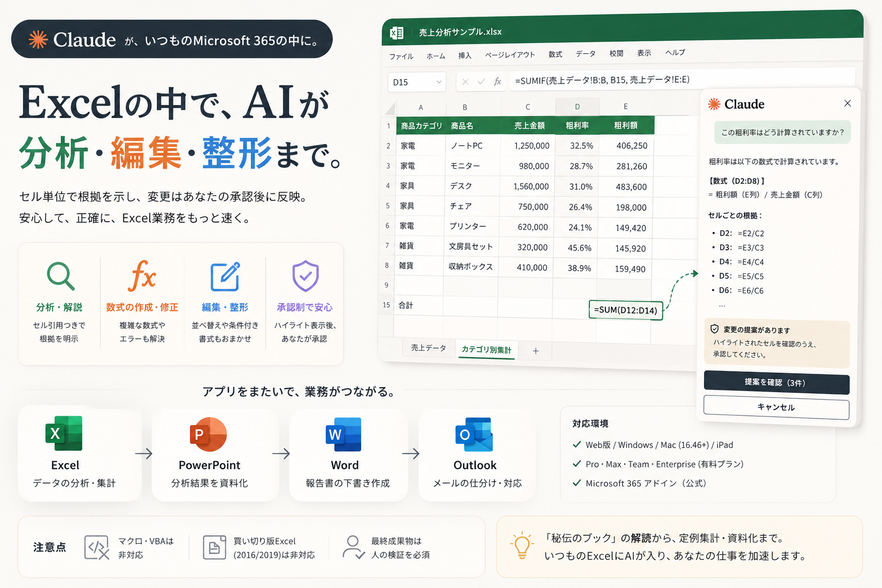The height and width of the screenshot is (588, 882).
Task: Click the crossed-out code icon beside マクロ・VBAは非対応
Action: coord(96,547)
